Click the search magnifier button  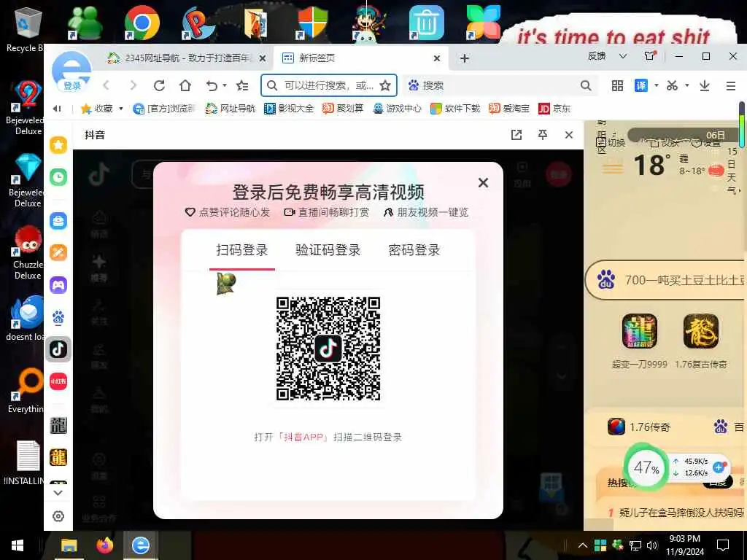586,86
